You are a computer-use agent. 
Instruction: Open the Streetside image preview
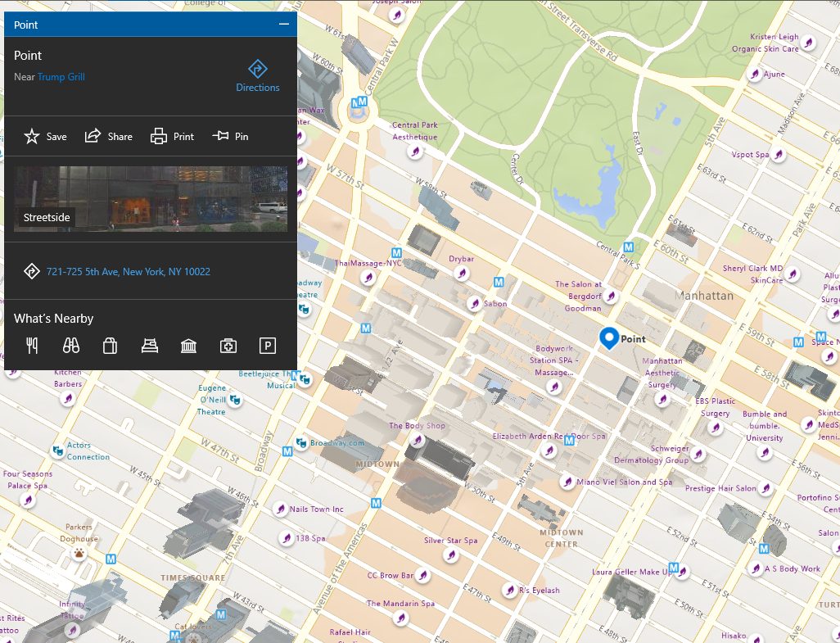click(151, 199)
